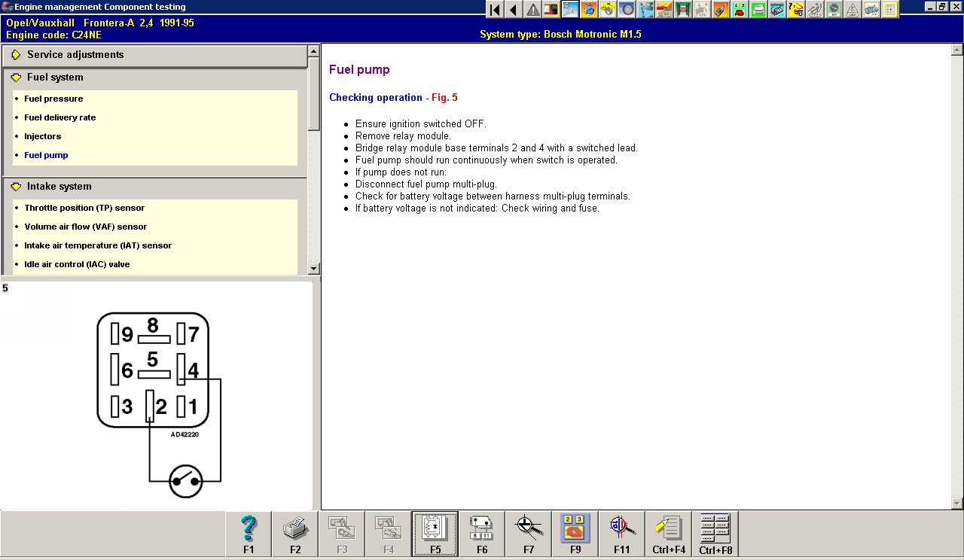Viewport: 964px width, 560px height.
Task: Open the Ctrl+F4 notes button
Action: (x=669, y=534)
